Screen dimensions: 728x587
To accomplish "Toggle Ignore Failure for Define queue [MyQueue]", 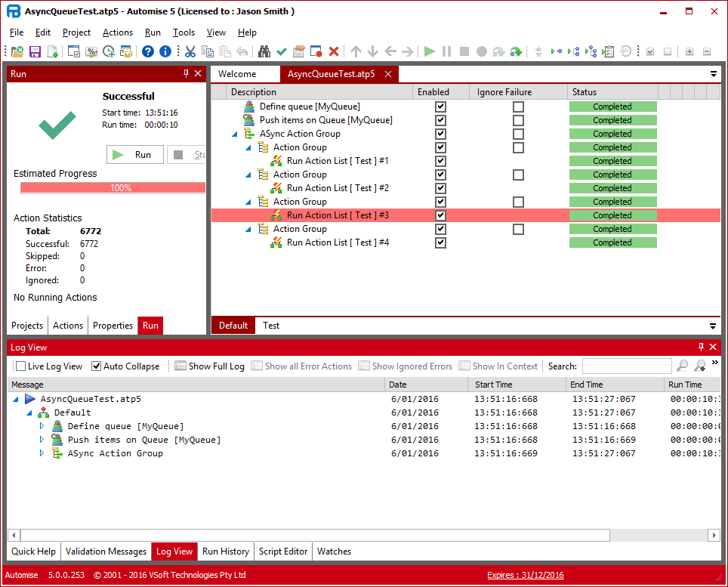I will point(518,107).
